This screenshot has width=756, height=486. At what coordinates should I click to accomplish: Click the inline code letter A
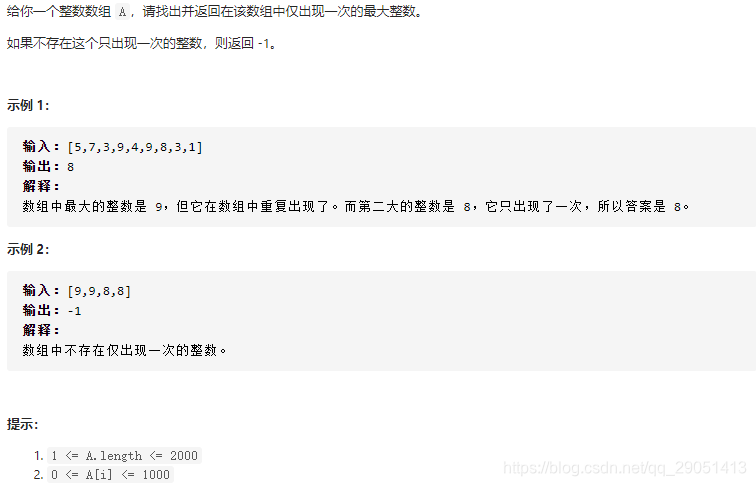[x=122, y=12]
